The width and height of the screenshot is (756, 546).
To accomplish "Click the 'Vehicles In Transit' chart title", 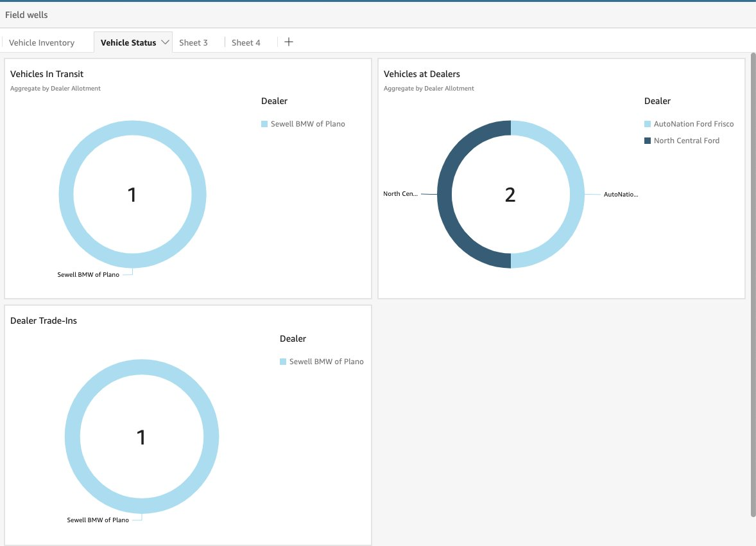I will click(47, 74).
